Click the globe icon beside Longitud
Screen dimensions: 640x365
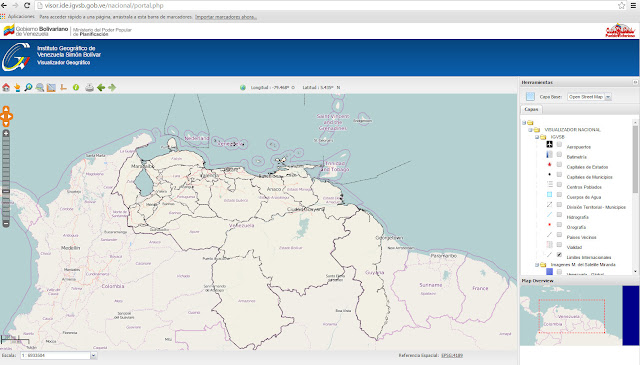point(243,87)
